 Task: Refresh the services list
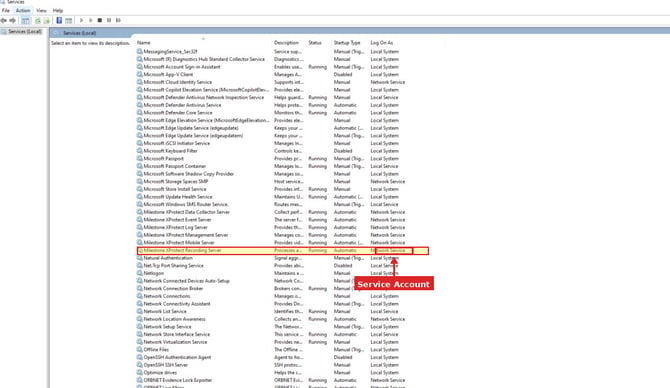(38, 20)
